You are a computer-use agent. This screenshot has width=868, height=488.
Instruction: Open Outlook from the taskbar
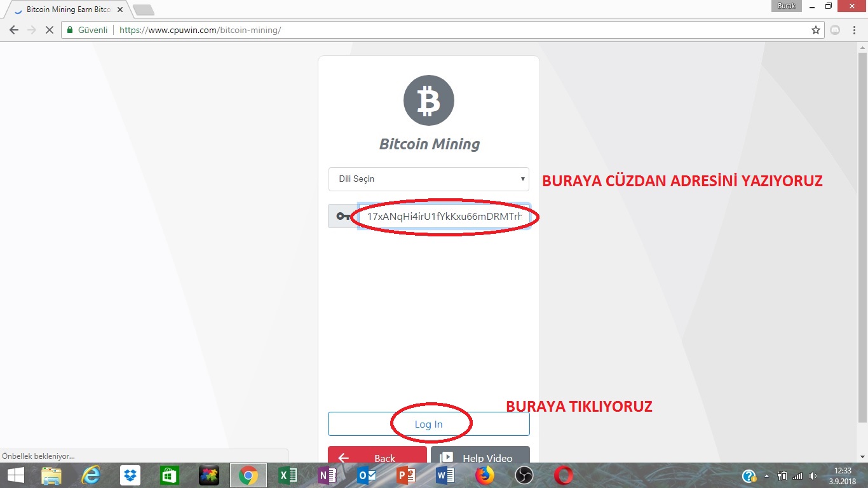point(367,475)
